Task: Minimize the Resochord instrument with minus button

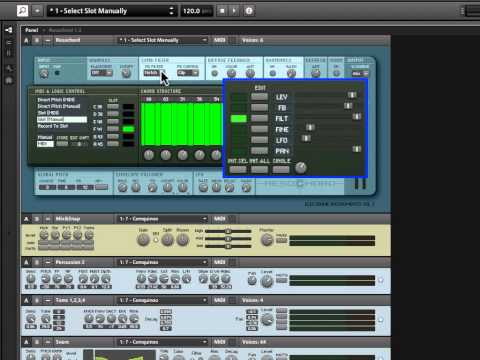Action: 48,40
